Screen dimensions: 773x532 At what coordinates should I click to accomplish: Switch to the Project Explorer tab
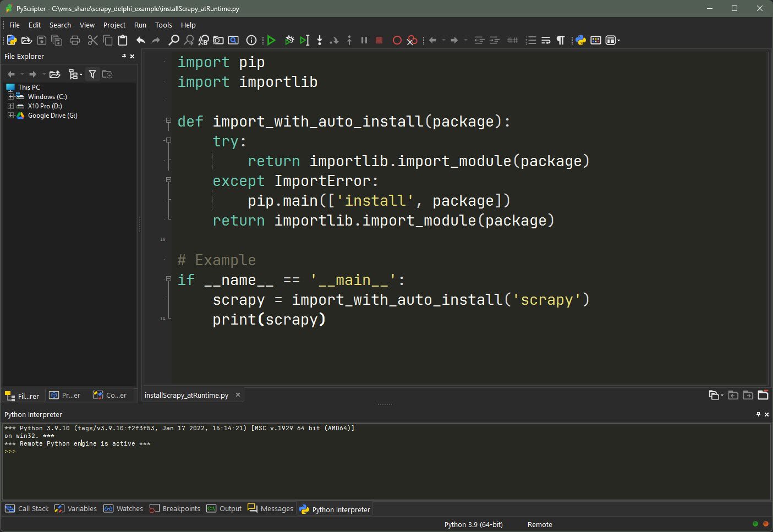65,395
